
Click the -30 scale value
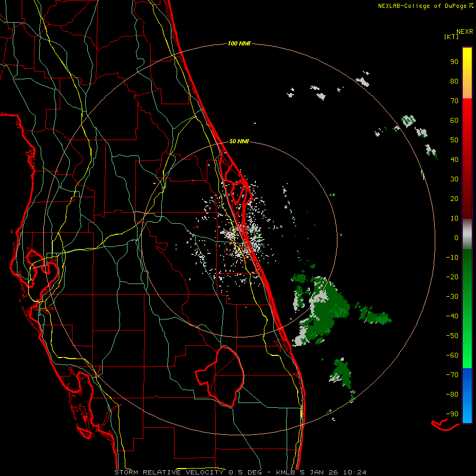click(x=452, y=297)
